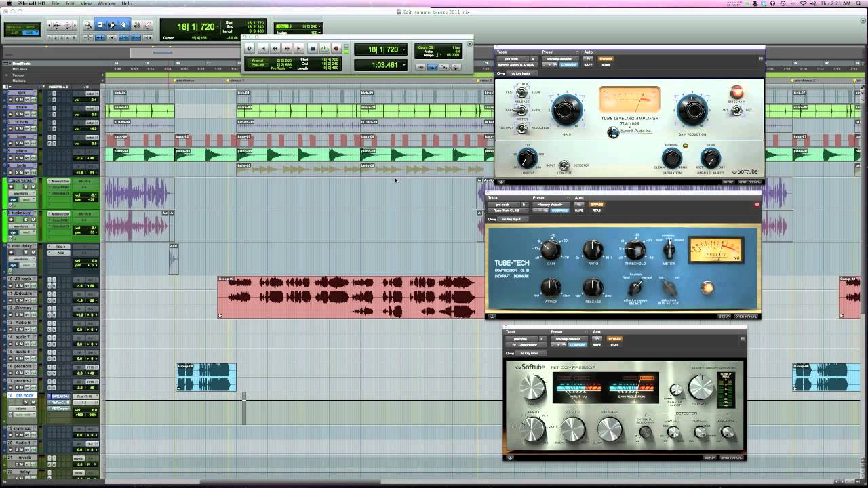Open the iShowU HD menu
Viewport: 868px width, 488px height.
click(x=31, y=3)
